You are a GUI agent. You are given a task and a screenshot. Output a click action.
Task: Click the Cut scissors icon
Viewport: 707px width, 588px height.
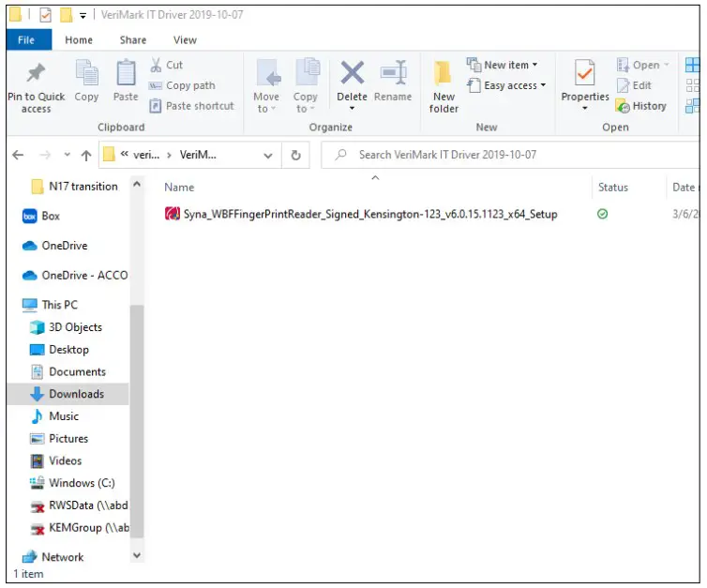[x=156, y=65]
